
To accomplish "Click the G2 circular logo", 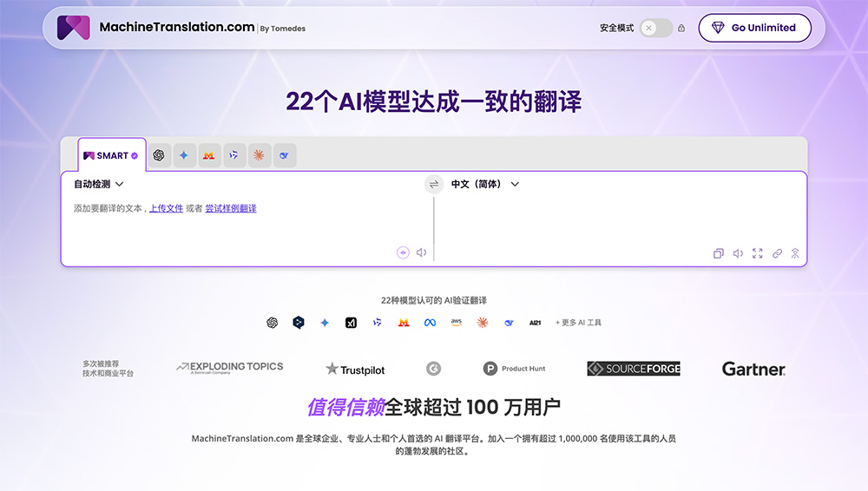I will (x=433, y=369).
